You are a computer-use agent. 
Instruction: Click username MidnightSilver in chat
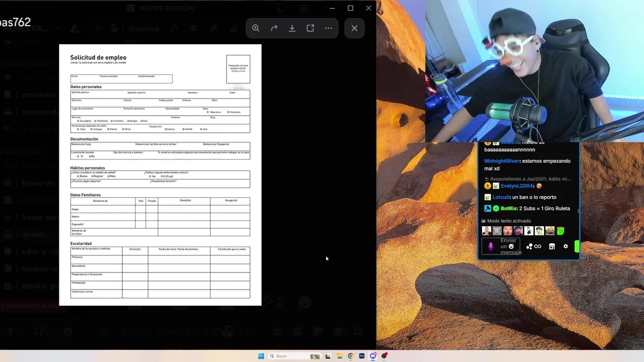[x=502, y=161]
